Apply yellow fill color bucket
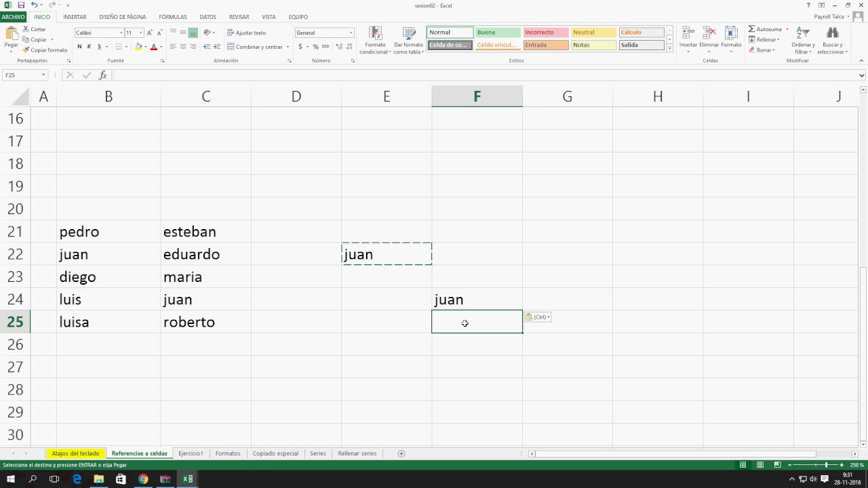Screen dimensions: 868x488 (138, 47)
